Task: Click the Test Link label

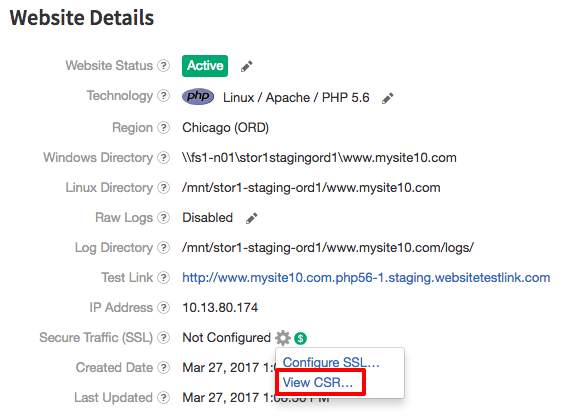Action: 127,278
